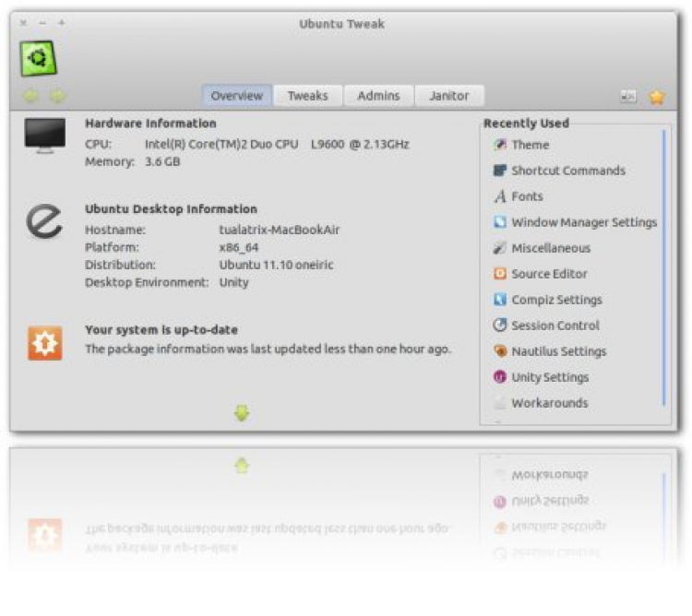Viewport: 692px width, 616px height.
Task: Click the memory value 3.6 GB
Action: (162, 161)
